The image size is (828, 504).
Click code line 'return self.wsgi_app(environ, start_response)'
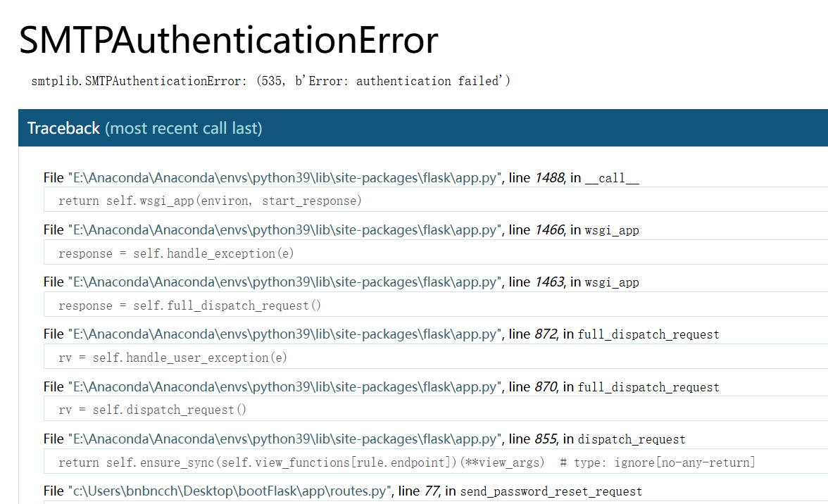(210, 201)
